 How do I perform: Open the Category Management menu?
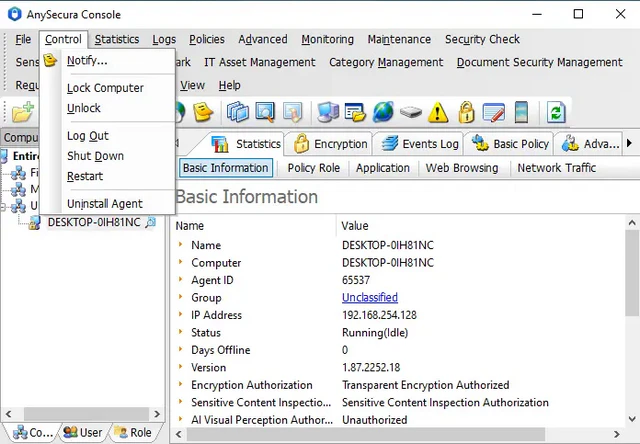(386, 62)
